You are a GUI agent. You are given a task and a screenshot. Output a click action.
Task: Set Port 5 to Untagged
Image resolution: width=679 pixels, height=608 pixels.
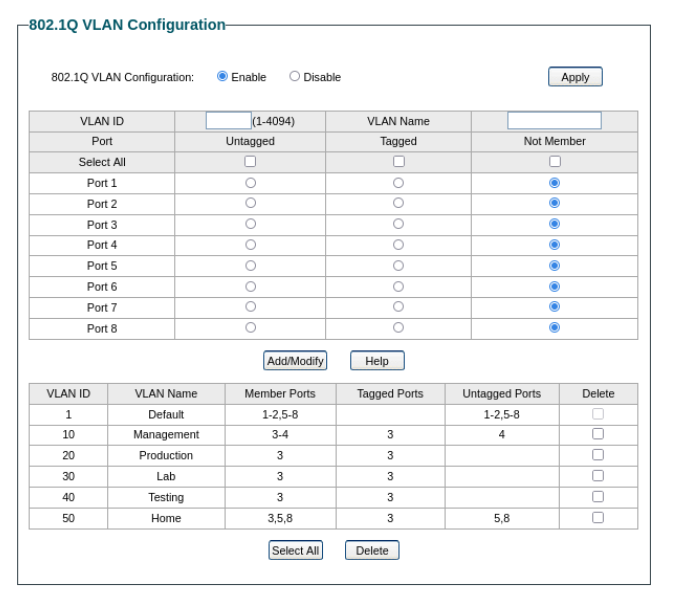tap(250, 266)
